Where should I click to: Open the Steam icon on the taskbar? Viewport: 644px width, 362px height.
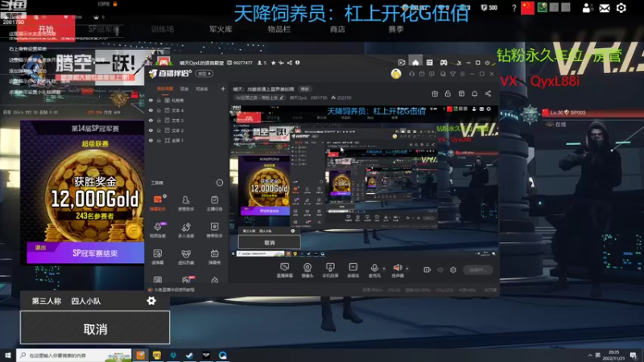189,355
